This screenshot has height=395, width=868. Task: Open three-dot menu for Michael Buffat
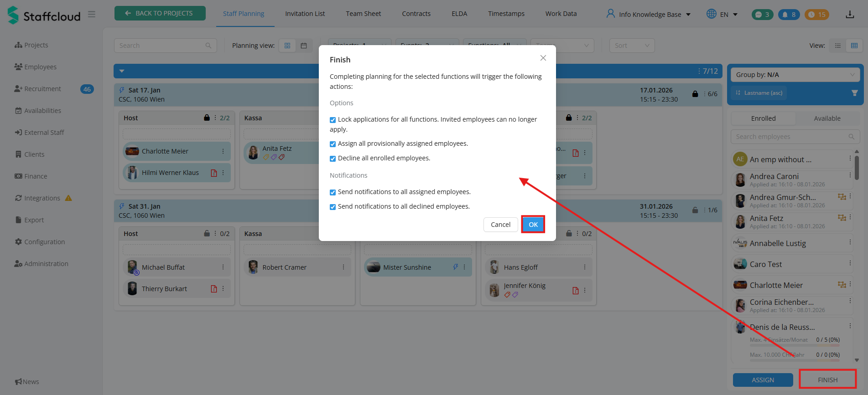pos(223,267)
